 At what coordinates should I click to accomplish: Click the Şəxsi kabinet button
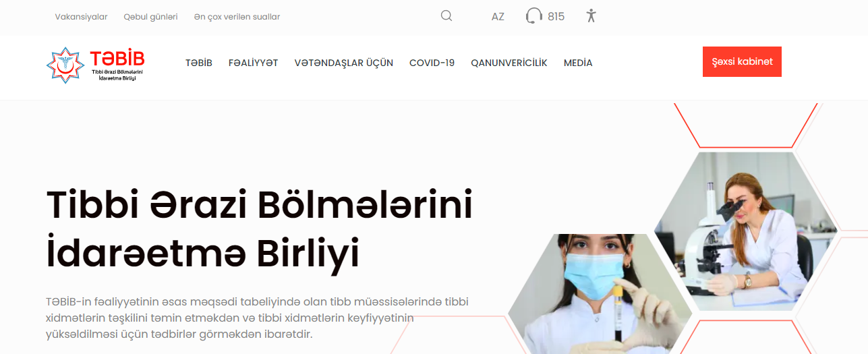742,61
